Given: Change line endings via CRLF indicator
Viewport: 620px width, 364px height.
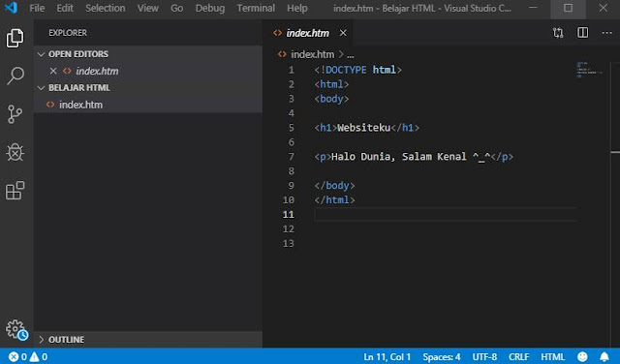Looking at the screenshot, I should [519, 357].
